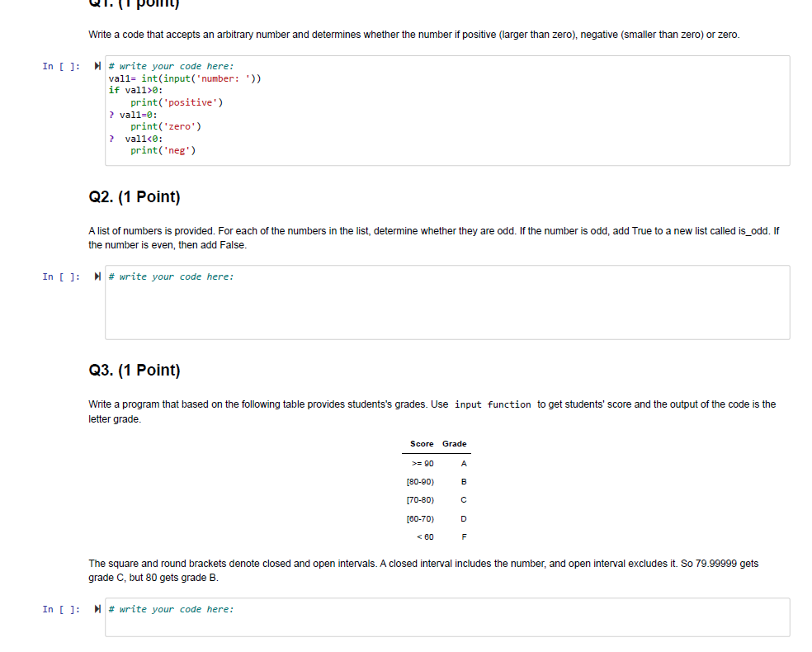This screenshot has height=652, width=812.
Task: Select the In [ ]: prompt of the Q3 cell
Action: [x=61, y=609]
